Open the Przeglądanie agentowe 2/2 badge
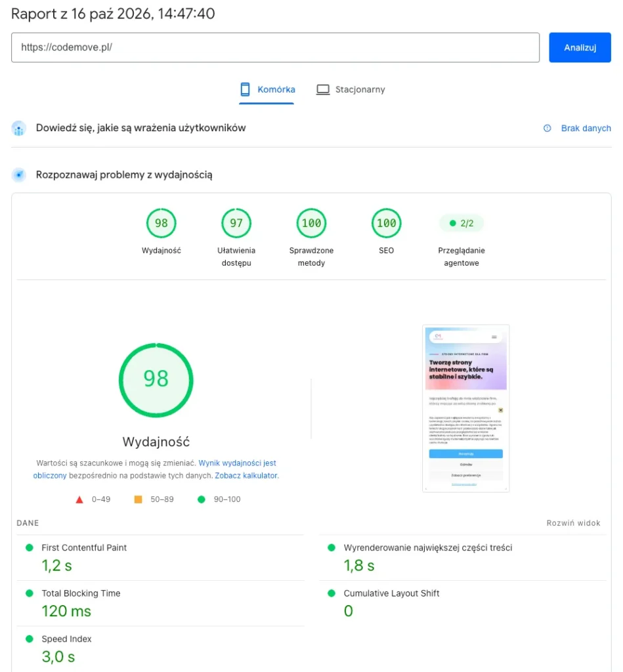 point(462,223)
